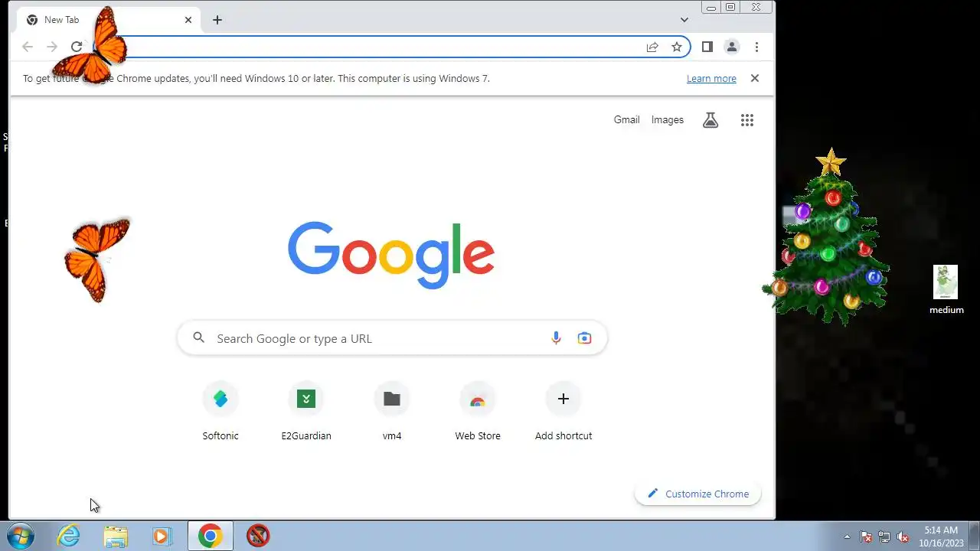This screenshot has height=551, width=980.
Task: Click Customize Chrome button
Action: point(698,494)
